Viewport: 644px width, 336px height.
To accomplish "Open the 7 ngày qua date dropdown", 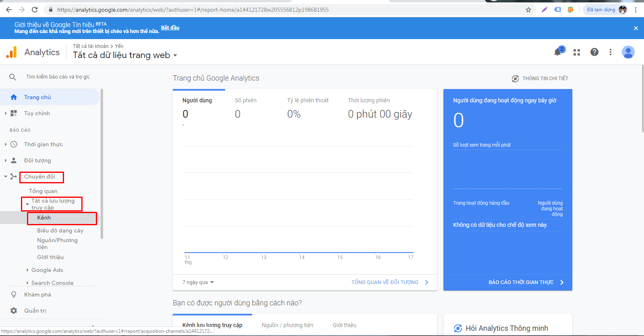I will pos(198,282).
